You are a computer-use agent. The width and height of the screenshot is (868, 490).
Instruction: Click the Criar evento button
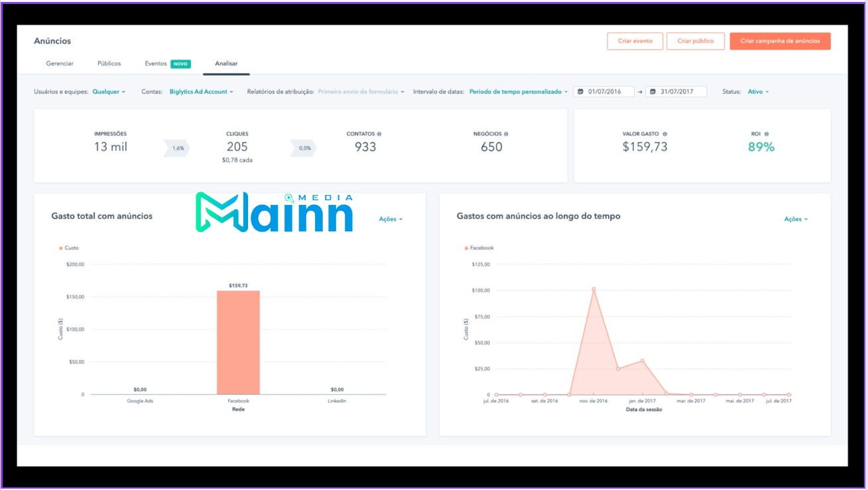point(635,41)
